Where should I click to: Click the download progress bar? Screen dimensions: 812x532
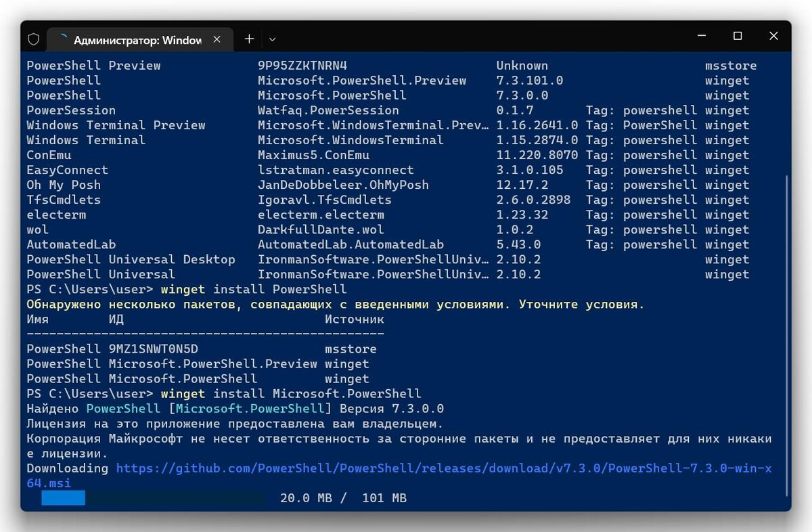coord(153,498)
